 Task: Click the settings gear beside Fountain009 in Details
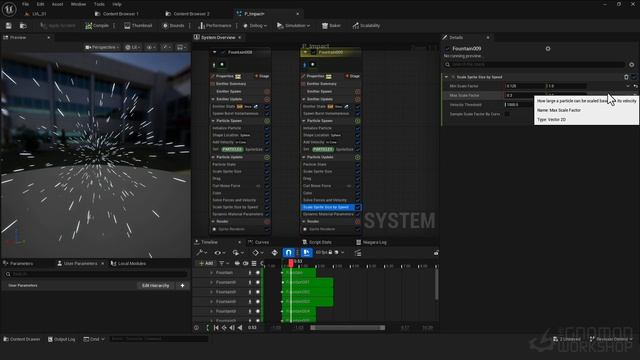(x=548, y=49)
